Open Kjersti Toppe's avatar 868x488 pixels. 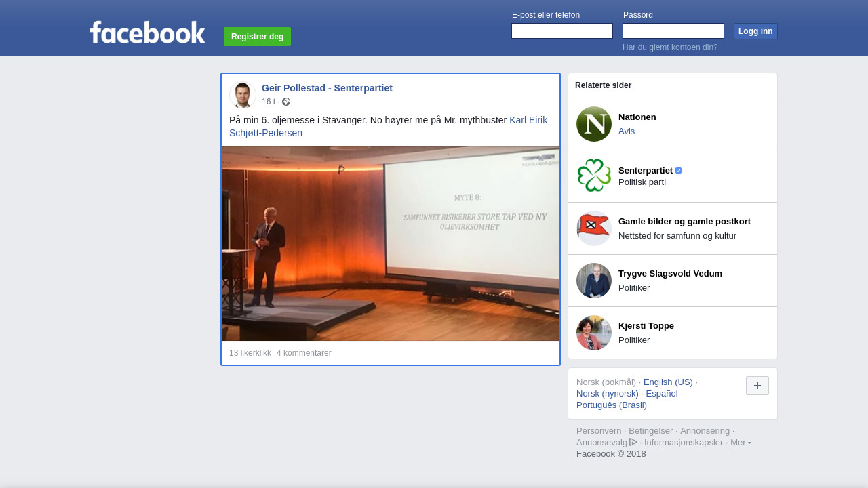coord(594,333)
